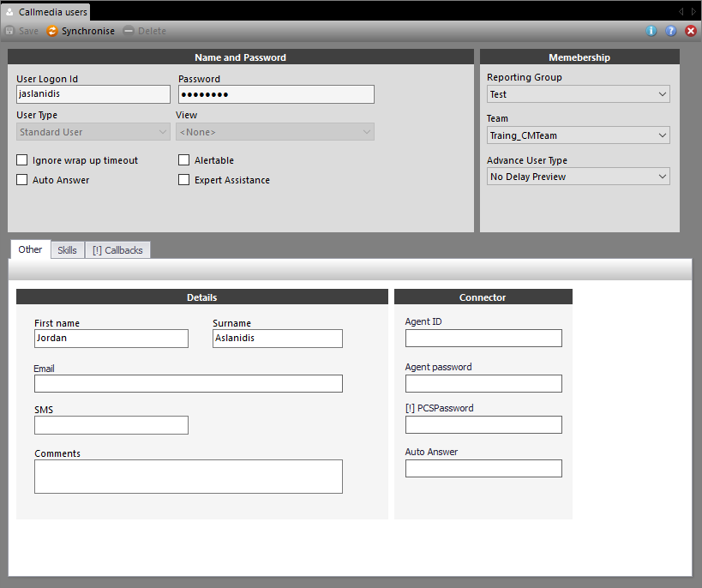The image size is (702, 588).
Task: Click the left tab scroll arrow
Action: [x=681, y=12]
